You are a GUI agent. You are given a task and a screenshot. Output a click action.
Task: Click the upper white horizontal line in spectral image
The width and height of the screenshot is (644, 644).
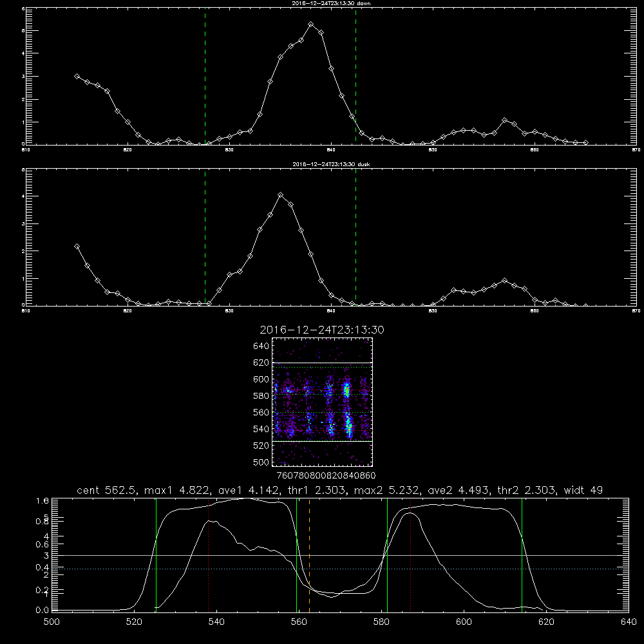322,363
